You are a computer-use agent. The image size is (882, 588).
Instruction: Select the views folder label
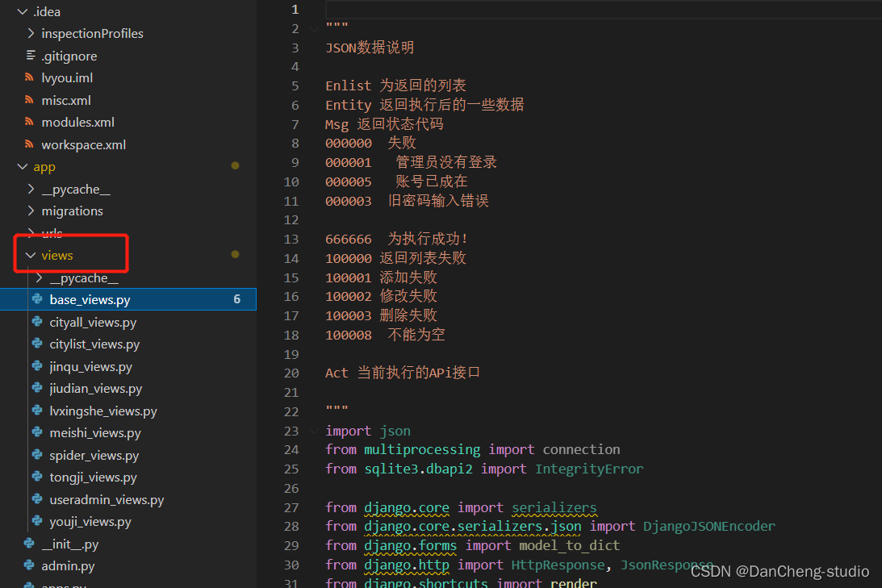[56, 256]
